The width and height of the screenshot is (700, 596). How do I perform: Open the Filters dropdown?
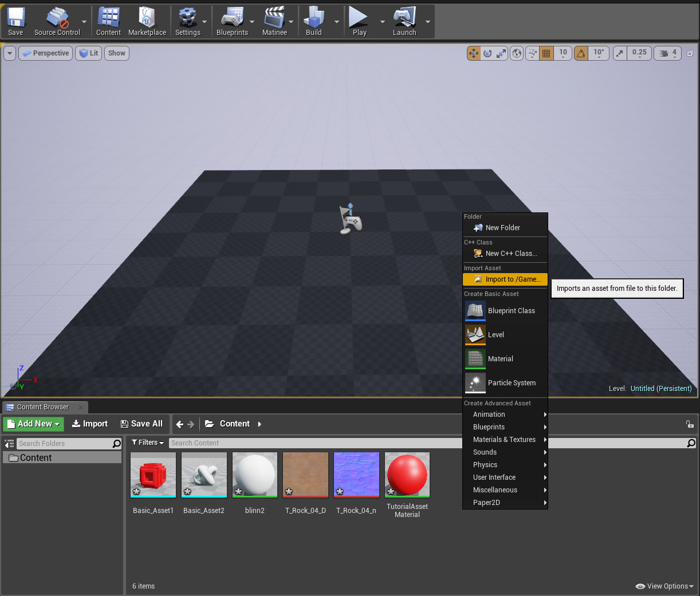[x=148, y=443]
